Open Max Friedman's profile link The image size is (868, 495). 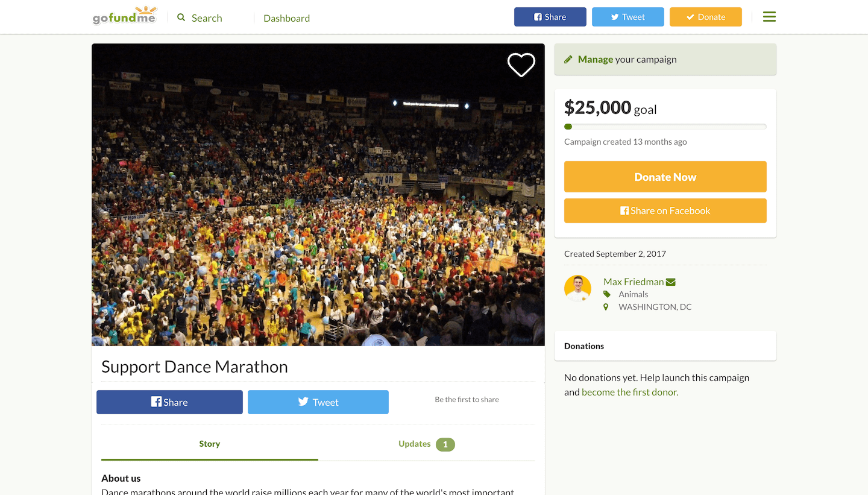[x=634, y=281]
